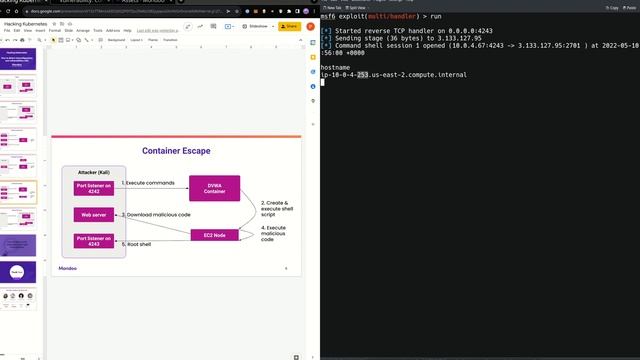This screenshot has width=640, height=360.
Task: Click the Print icon in Slides toolbar
Action: [22, 40]
